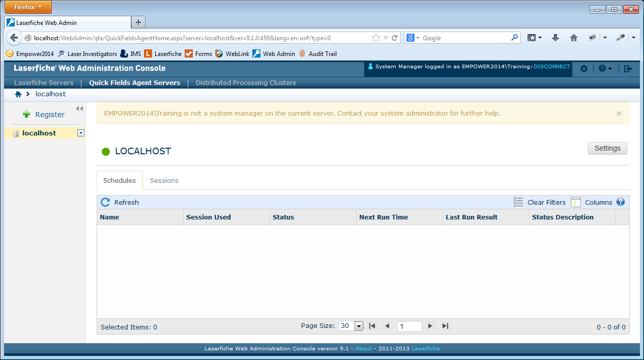Click the search magnifier in Google box
The image size is (644, 360).
(x=514, y=38)
